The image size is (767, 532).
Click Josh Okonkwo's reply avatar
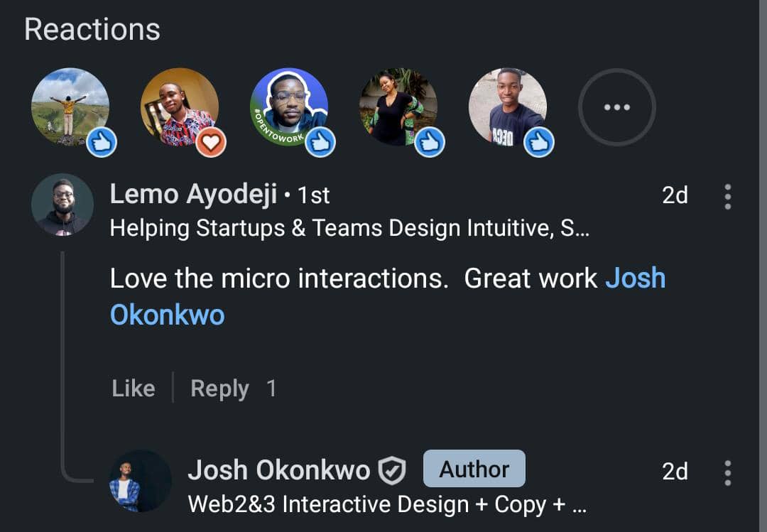tap(141, 481)
